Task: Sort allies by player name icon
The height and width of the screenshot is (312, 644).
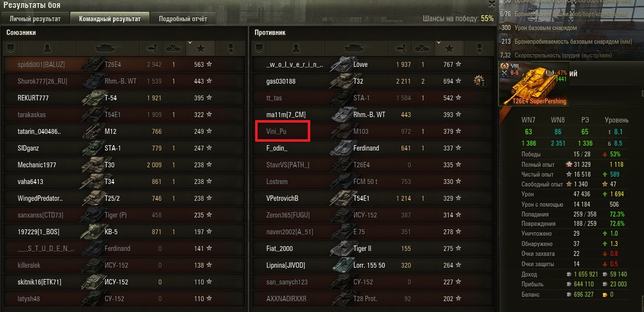Action: [x=47, y=48]
